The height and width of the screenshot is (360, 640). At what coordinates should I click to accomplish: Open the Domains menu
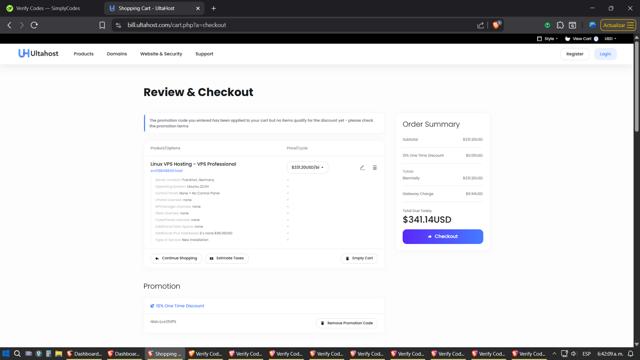click(x=117, y=54)
